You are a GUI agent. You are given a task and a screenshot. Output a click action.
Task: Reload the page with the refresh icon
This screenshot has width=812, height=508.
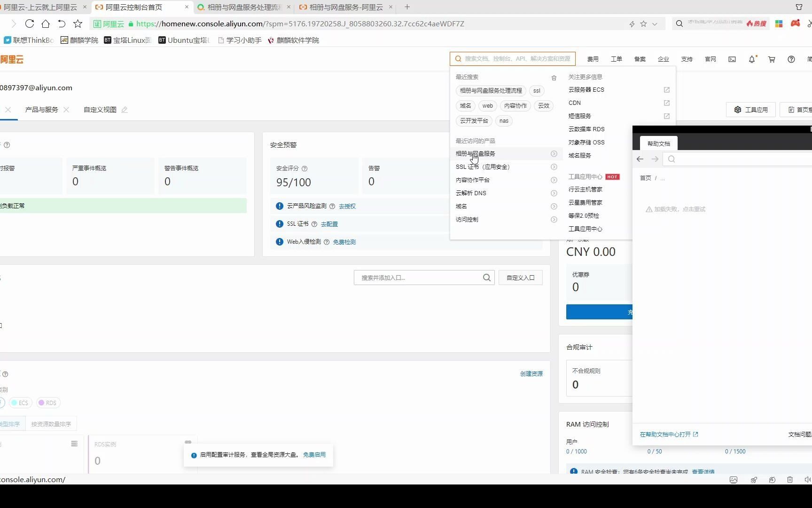click(x=30, y=24)
